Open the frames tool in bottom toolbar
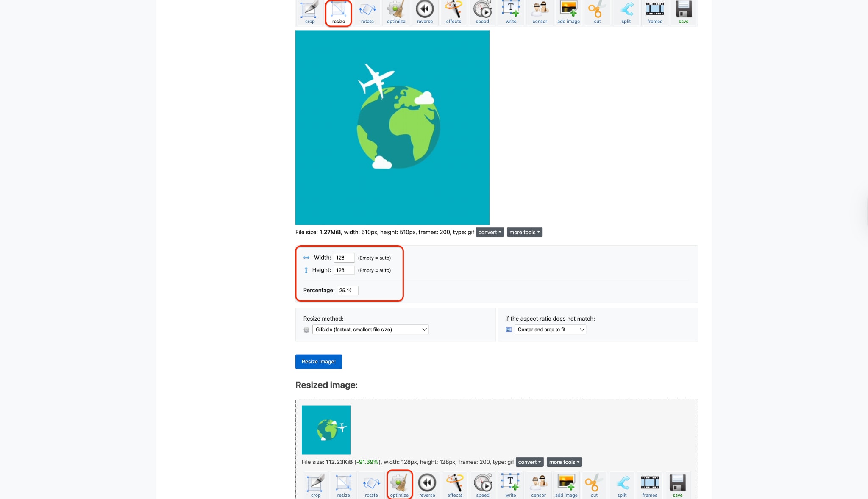 coord(649,485)
